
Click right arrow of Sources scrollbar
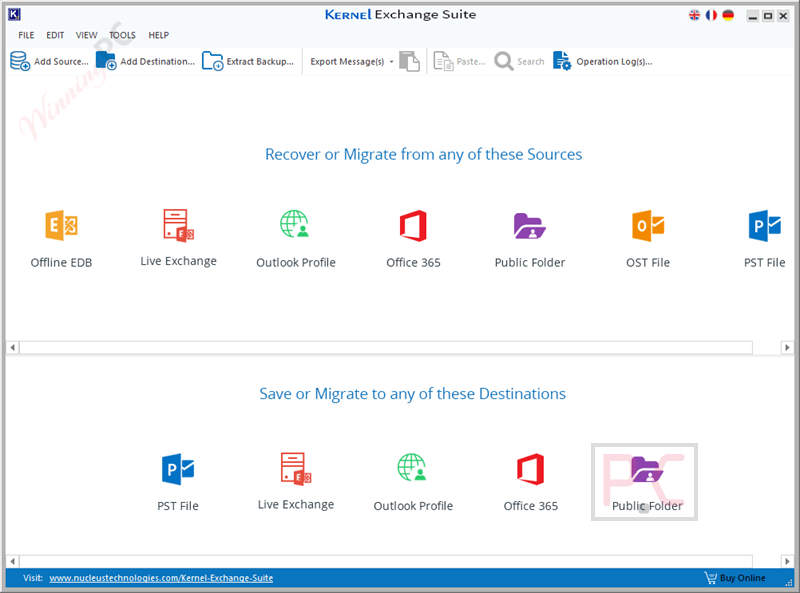coord(787,348)
